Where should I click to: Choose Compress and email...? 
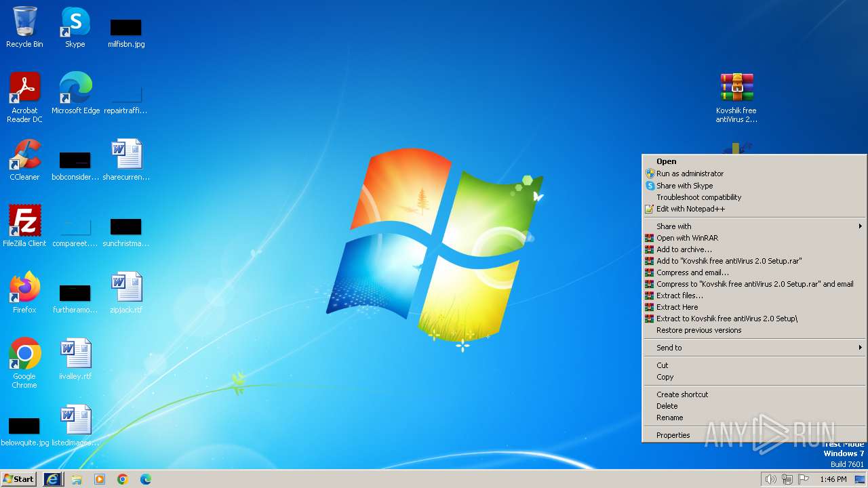tap(754, 272)
